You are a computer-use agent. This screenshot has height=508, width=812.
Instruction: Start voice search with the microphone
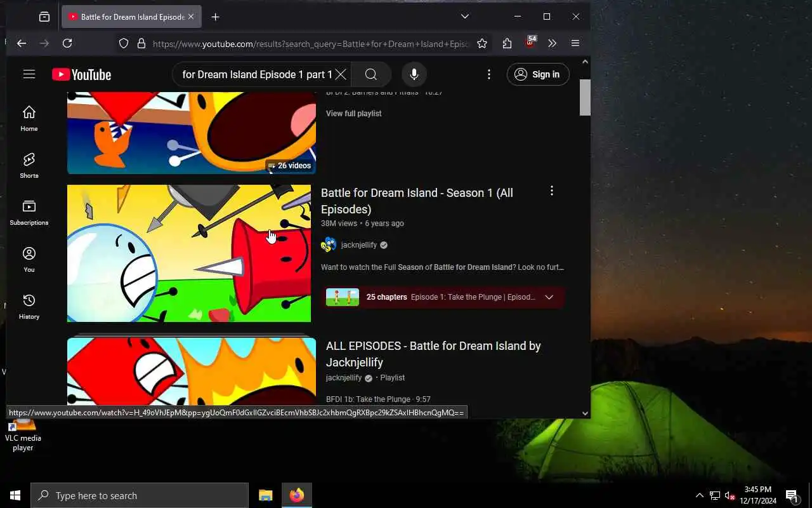(x=414, y=74)
